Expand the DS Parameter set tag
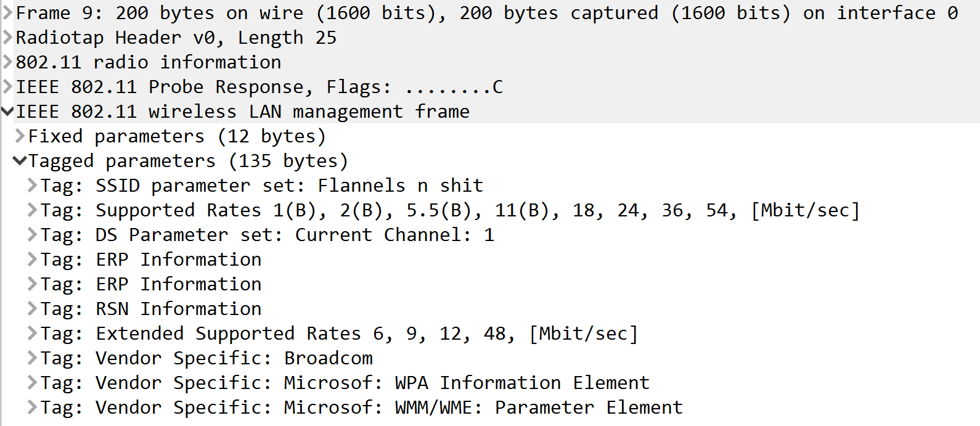 coord(32,235)
